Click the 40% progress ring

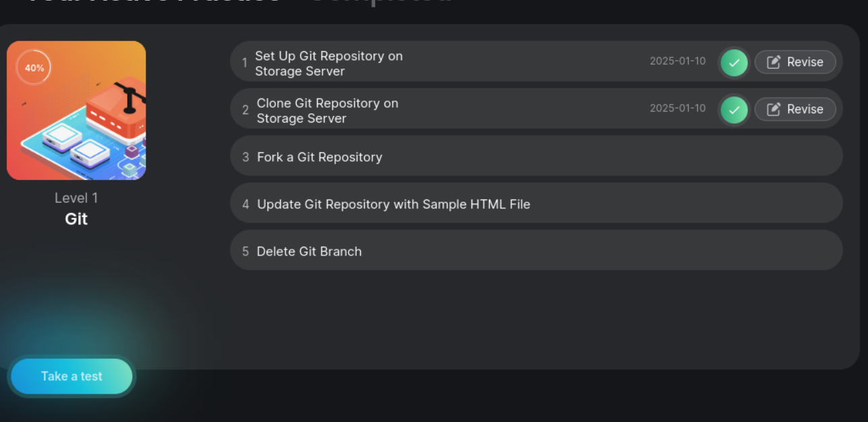click(34, 67)
